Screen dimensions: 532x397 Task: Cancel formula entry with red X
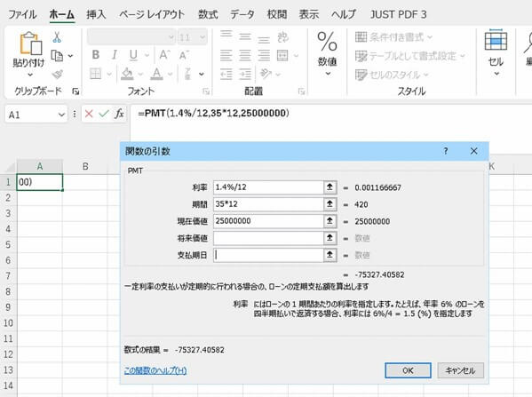pos(89,114)
